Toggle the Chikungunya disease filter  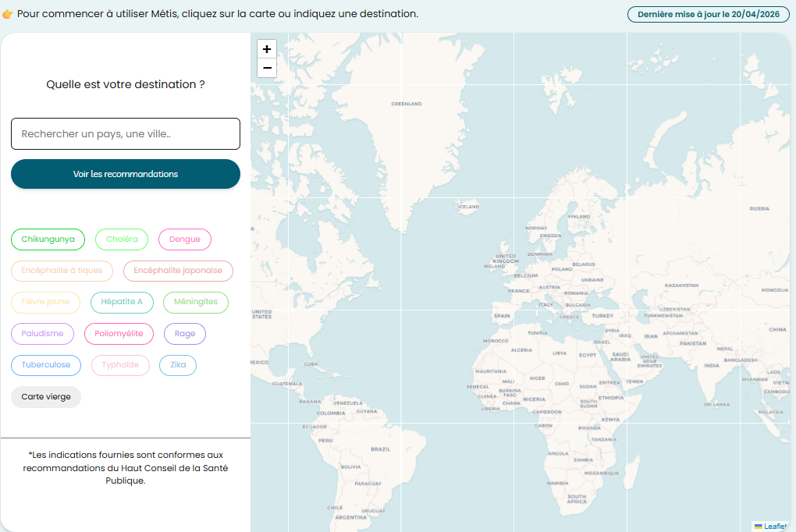coord(48,239)
